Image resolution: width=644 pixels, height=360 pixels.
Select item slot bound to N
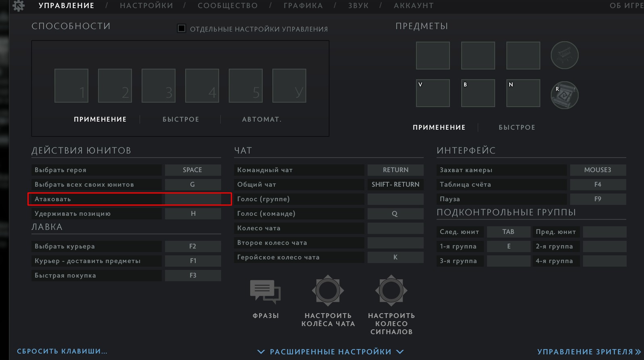(523, 93)
